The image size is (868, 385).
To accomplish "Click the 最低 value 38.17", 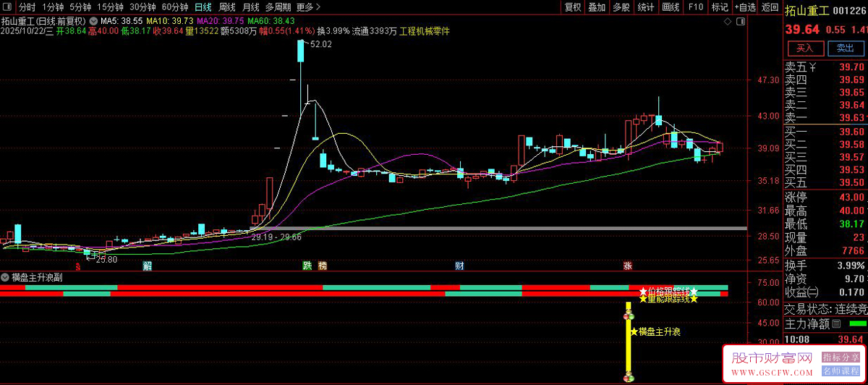I will (851, 224).
